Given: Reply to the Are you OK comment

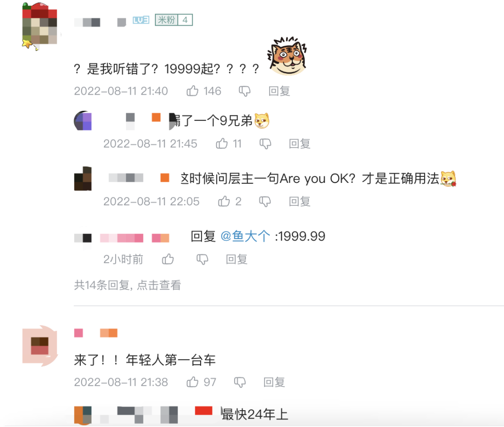Looking at the screenshot, I should click(300, 201).
